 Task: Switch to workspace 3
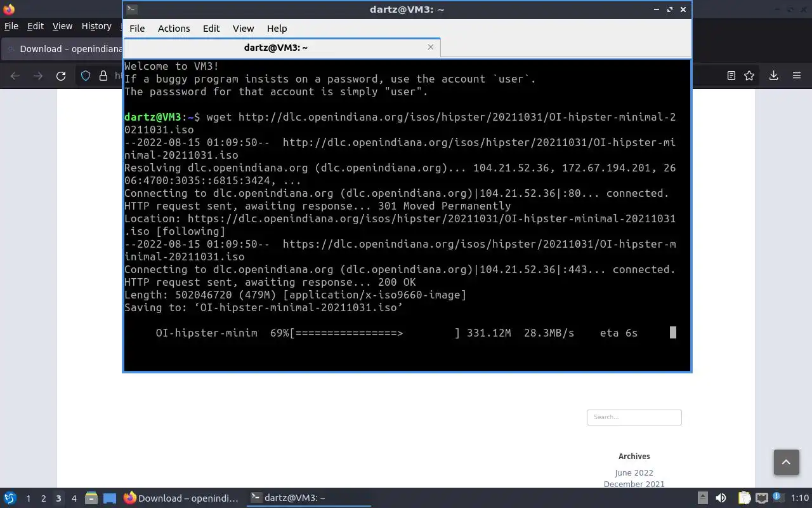click(x=58, y=498)
